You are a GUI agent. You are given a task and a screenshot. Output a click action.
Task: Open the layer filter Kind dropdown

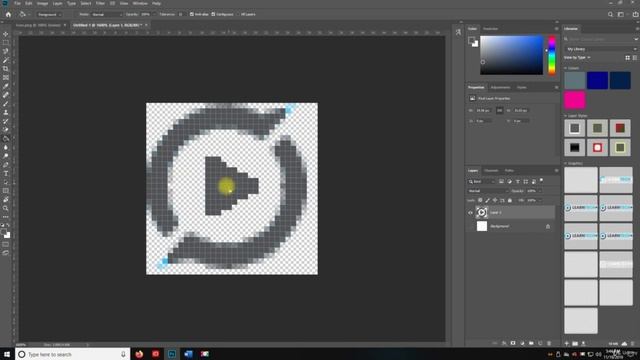(482, 182)
